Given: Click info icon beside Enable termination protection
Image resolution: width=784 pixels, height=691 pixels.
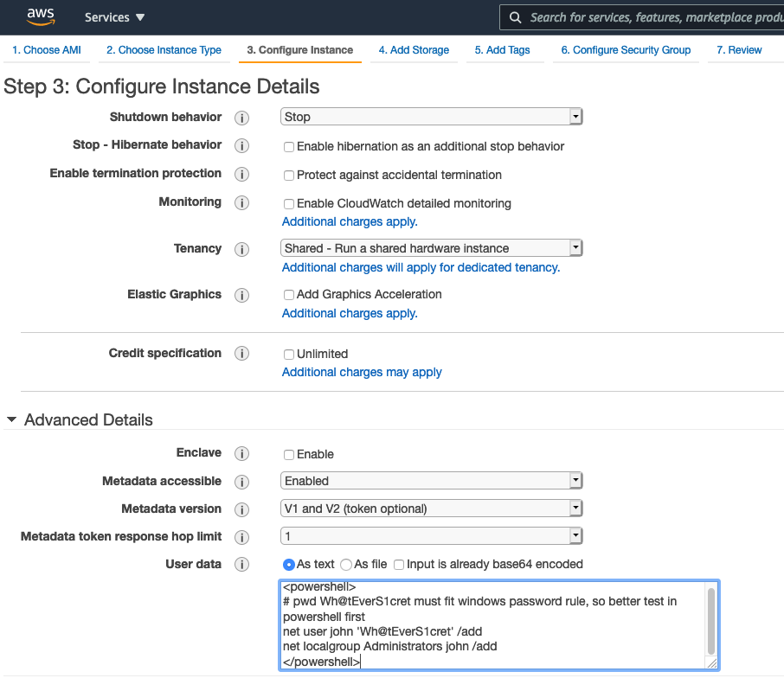Looking at the screenshot, I should tap(242, 174).
